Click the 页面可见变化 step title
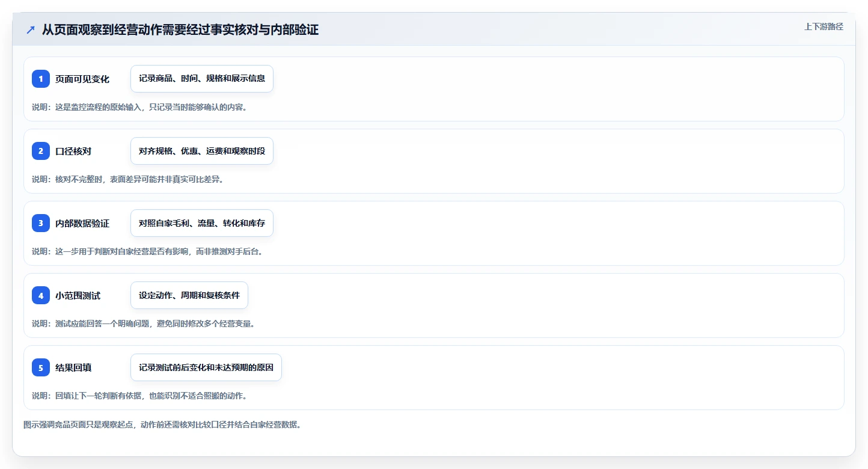The height and width of the screenshot is (469, 868). (82, 79)
